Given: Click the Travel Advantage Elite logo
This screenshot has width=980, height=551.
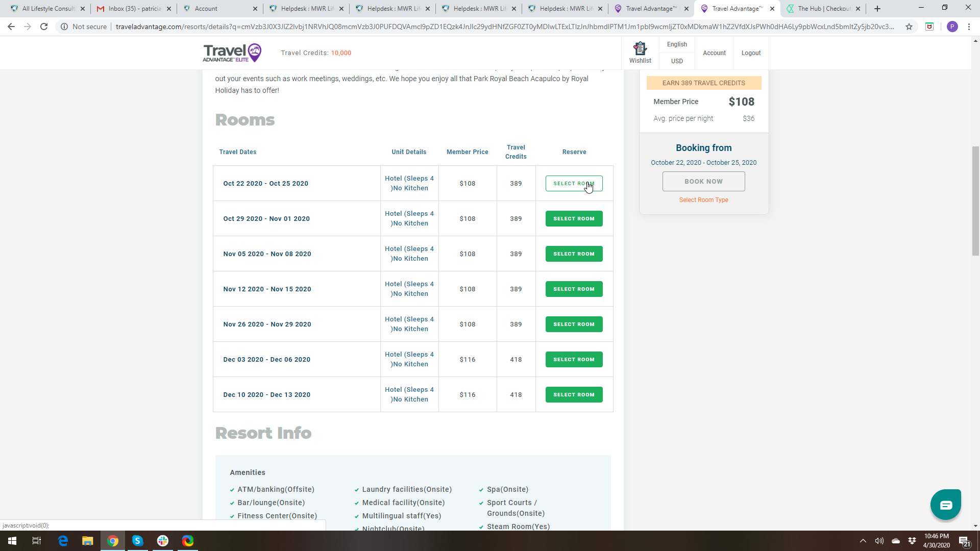Looking at the screenshot, I should click(x=232, y=53).
